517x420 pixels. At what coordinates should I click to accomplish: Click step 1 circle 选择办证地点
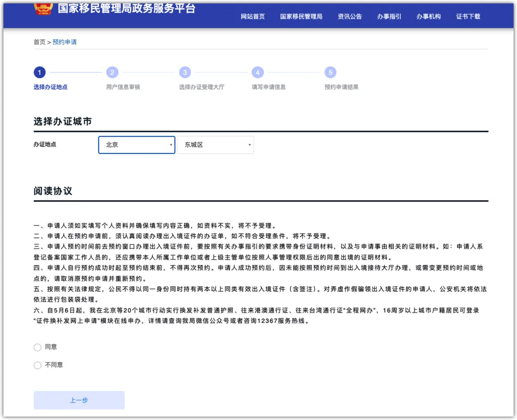tap(39, 72)
